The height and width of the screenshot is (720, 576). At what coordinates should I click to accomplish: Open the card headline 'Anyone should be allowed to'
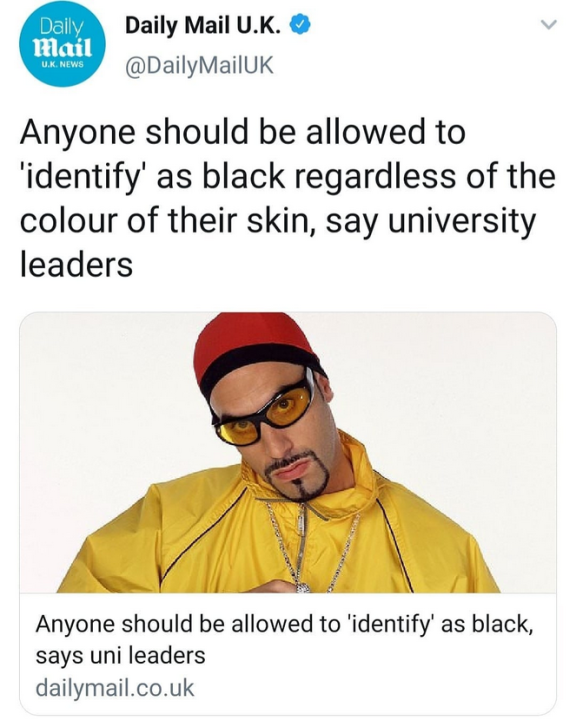[188, 624]
